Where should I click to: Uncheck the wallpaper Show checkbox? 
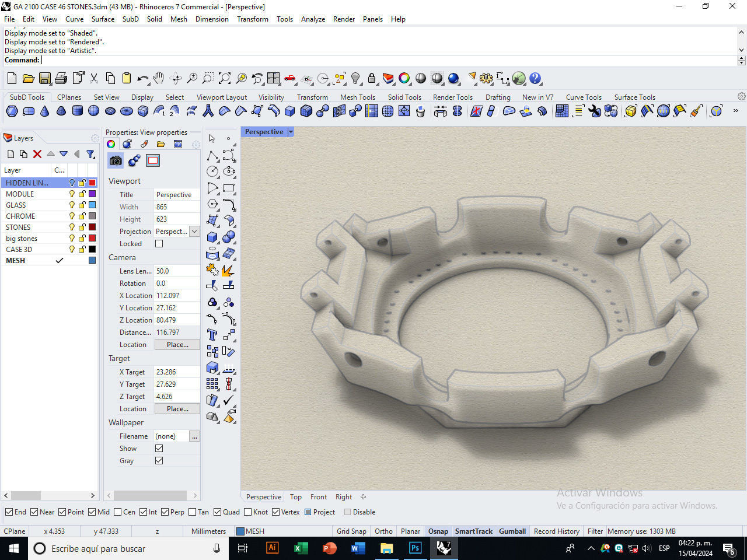click(x=159, y=449)
